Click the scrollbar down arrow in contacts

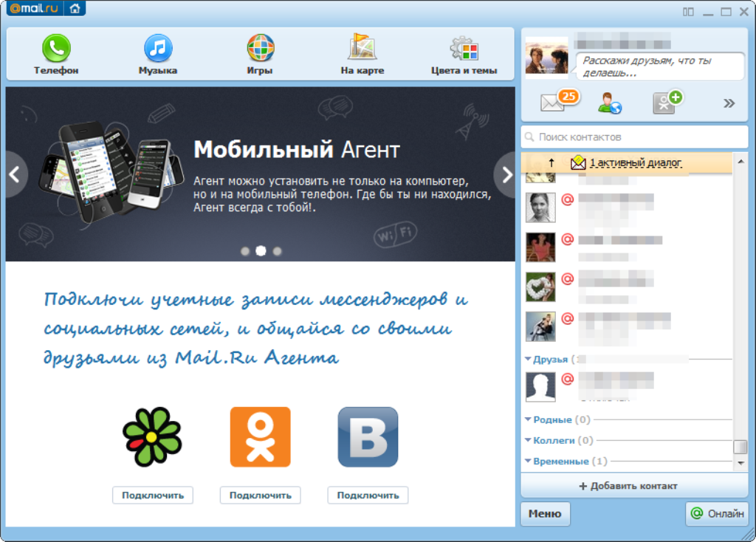740,463
